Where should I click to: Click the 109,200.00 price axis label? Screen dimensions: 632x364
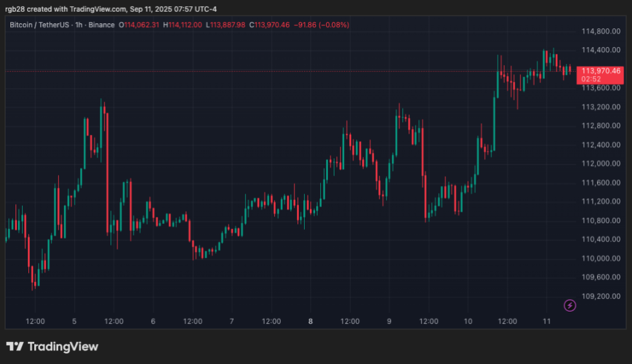pos(596,296)
